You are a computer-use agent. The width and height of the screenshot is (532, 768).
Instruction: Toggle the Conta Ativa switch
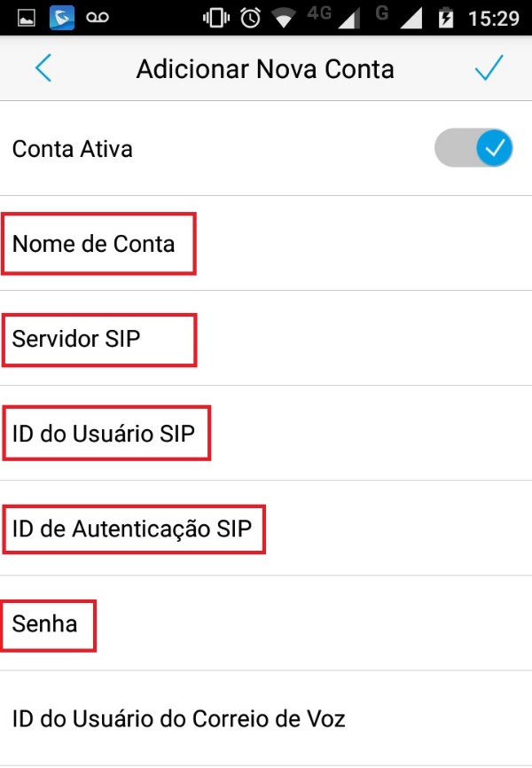473,148
